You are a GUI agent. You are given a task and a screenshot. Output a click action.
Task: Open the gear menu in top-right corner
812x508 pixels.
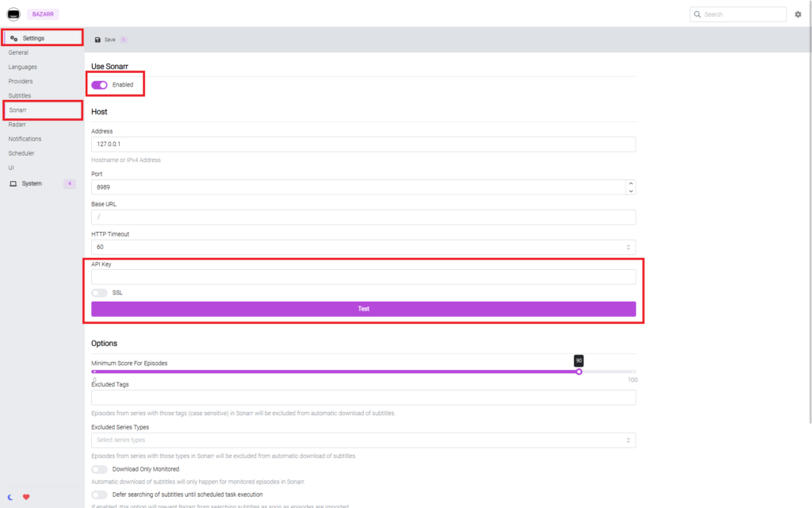(x=798, y=14)
